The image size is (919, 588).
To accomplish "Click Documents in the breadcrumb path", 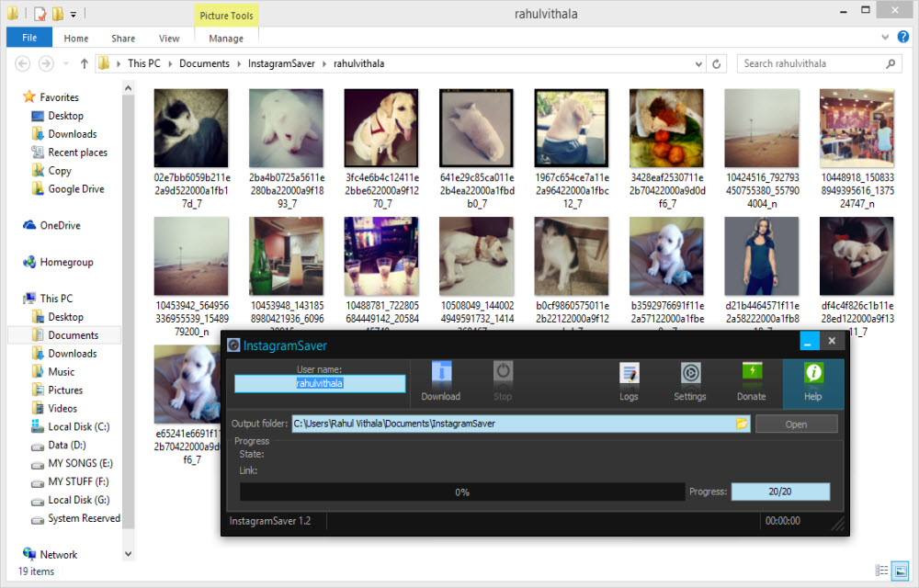I will tap(205, 63).
